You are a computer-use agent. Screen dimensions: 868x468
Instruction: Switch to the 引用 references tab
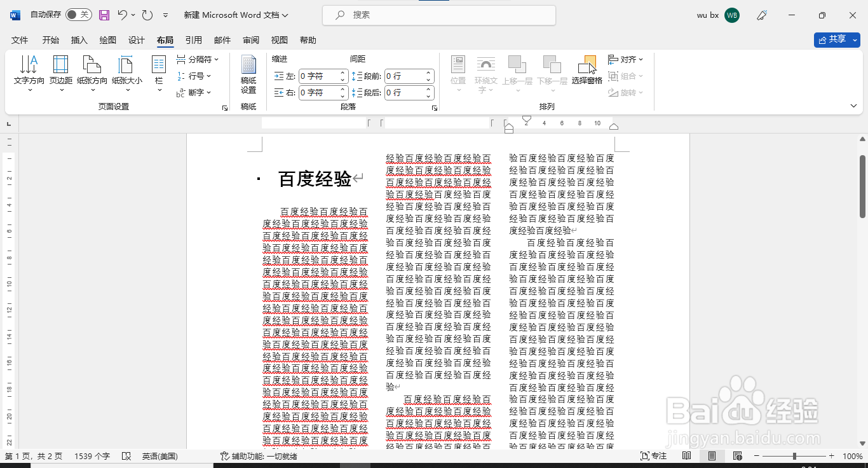pyautogui.click(x=194, y=40)
